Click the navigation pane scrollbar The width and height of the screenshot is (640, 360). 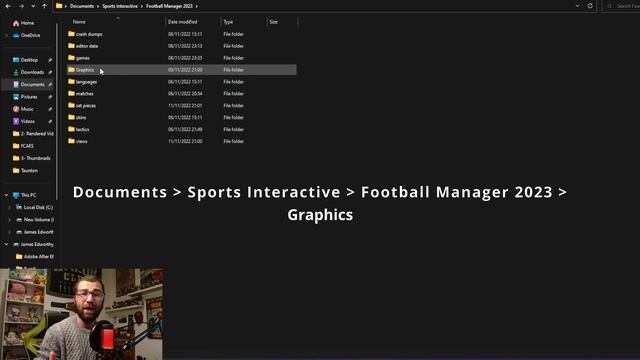point(57,110)
